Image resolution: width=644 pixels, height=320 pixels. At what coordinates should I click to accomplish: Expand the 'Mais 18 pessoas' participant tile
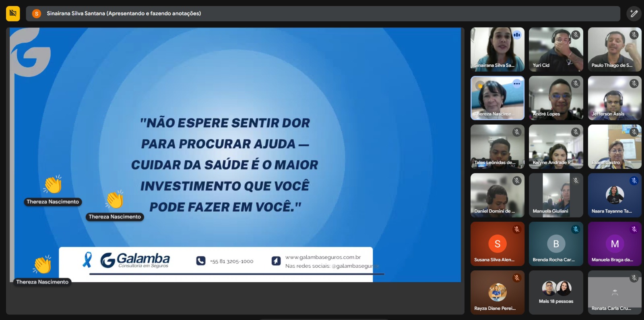(x=556, y=292)
